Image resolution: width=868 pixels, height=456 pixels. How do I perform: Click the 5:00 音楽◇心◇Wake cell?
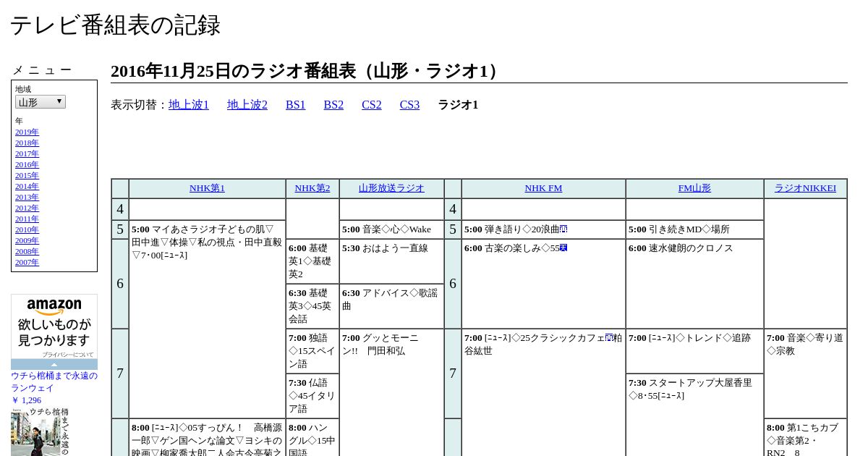tap(391, 229)
